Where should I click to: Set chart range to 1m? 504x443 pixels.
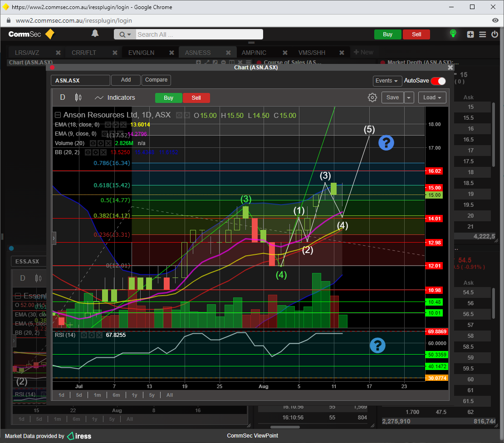coord(97,395)
